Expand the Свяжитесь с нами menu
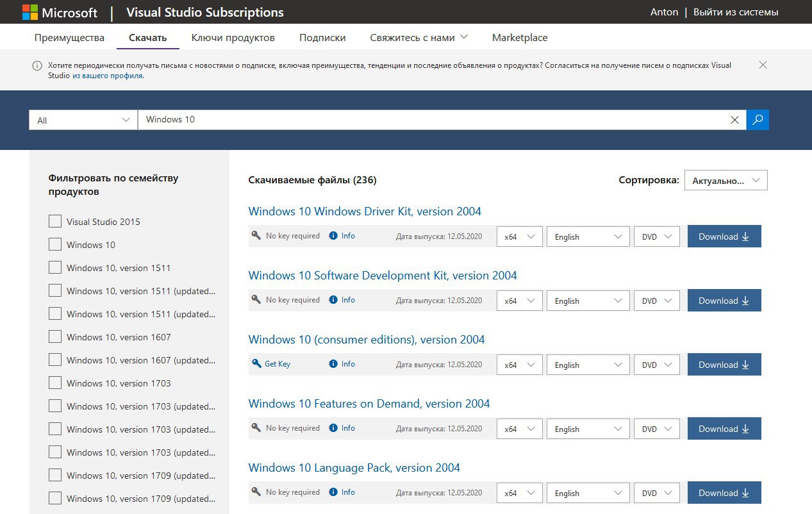The height and width of the screenshot is (514, 812). [x=418, y=37]
